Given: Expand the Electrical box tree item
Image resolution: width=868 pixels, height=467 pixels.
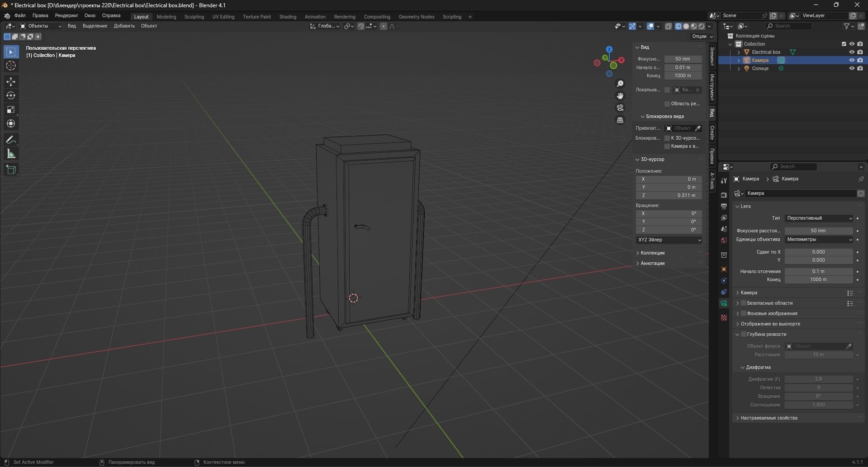Looking at the screenshot, I should [x=739, y=52].
